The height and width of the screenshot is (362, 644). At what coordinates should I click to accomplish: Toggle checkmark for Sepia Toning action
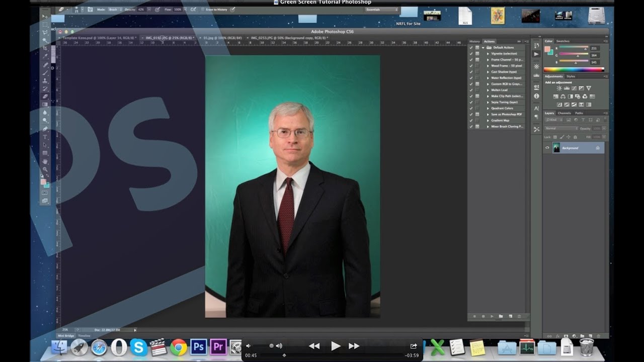(x=471, y=102)
